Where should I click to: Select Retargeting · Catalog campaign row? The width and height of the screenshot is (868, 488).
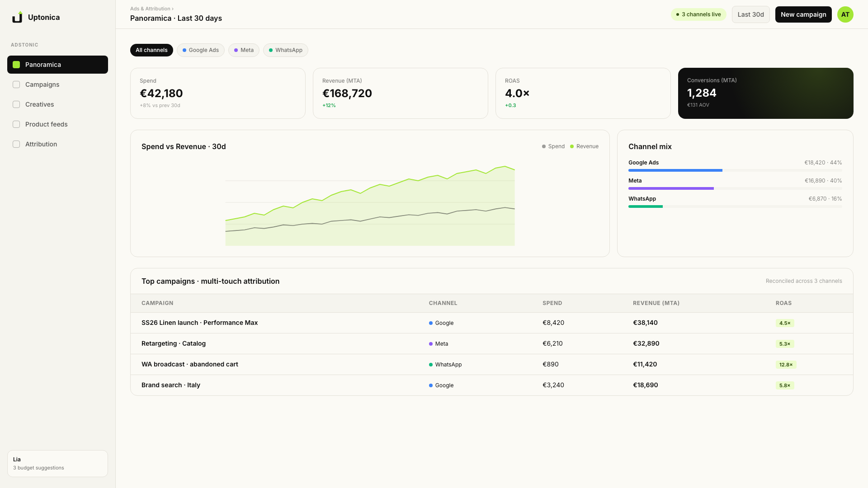(x=492, y=344)
